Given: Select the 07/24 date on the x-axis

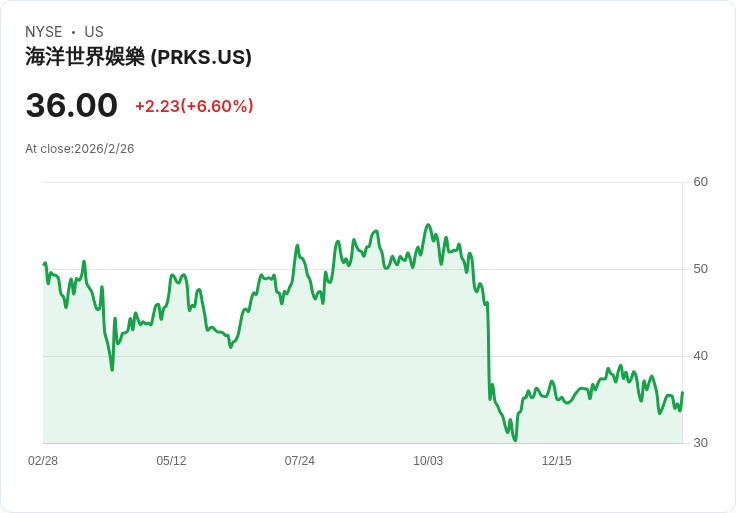Looking at the screenshot, I should pos(299,461).
